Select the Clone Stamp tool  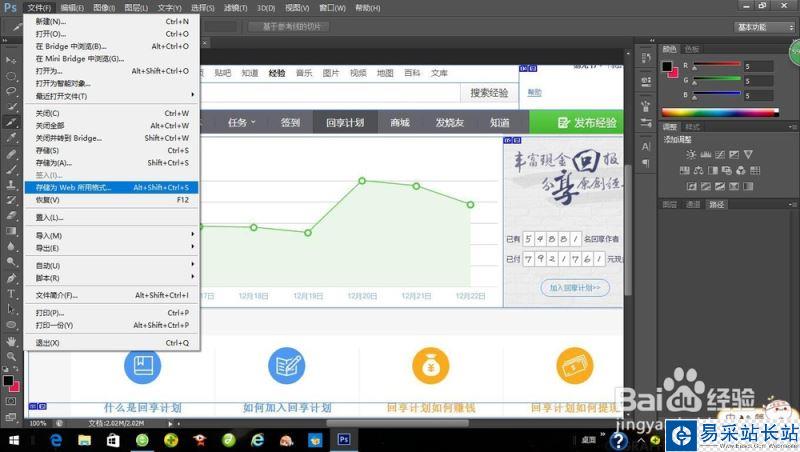pos(11,185)
